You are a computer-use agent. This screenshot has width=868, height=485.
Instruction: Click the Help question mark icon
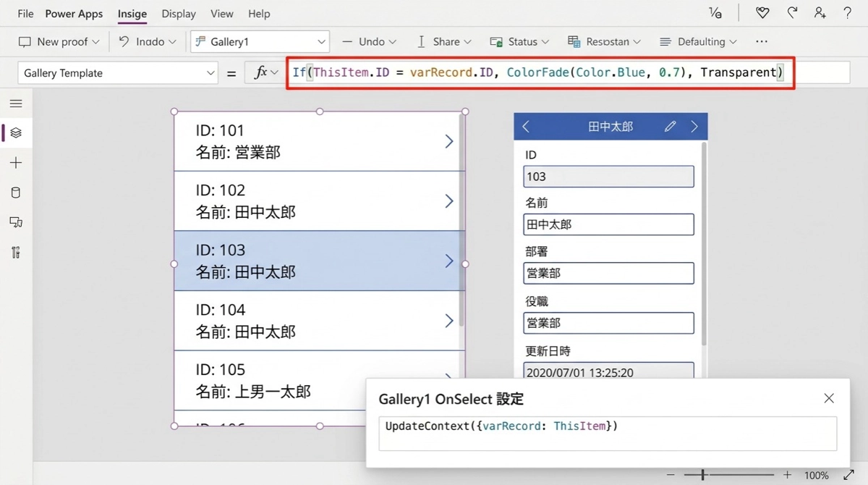(847, 13)
